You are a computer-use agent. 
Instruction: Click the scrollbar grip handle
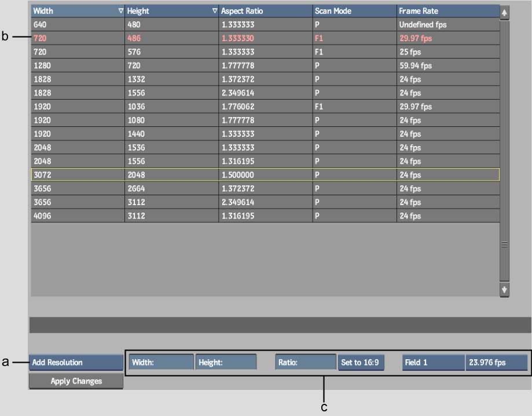pyautogui.click(x=505, y=245)
